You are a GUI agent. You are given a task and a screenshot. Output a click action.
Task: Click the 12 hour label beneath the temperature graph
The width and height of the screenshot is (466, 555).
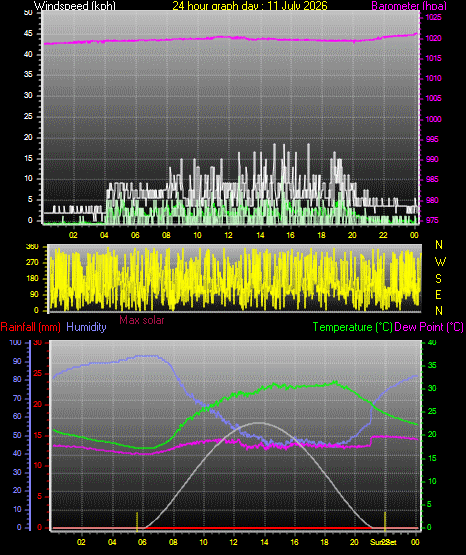(234, 542)
